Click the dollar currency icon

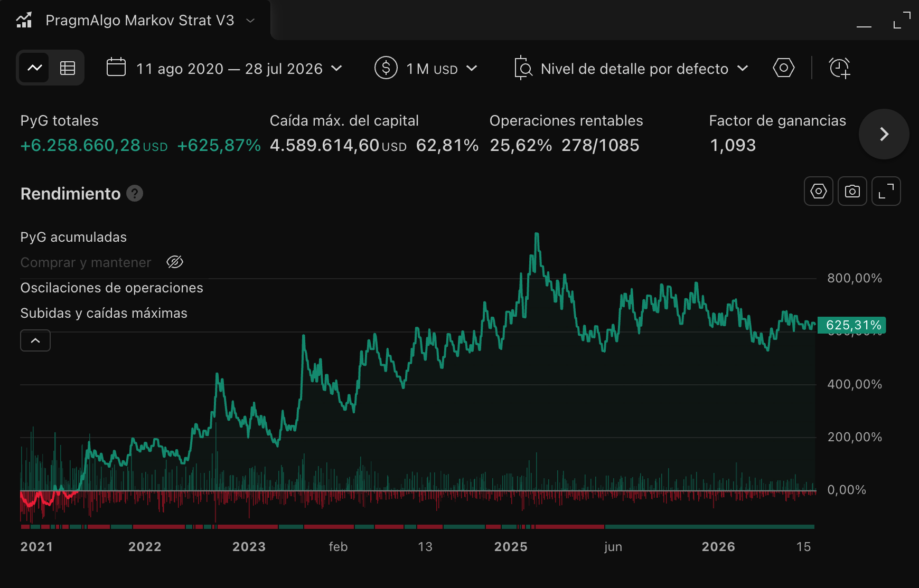pos(386,68)
